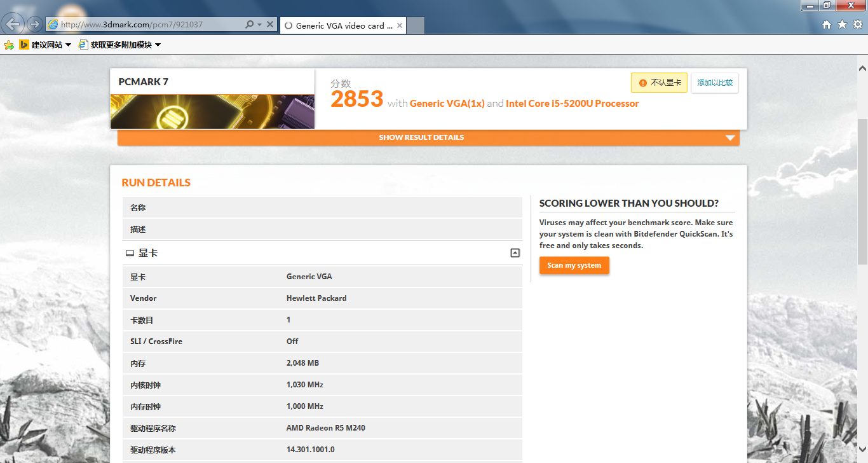868x463 pixels.
Task: Click the add to favorites bar star icon
Action: [9, 45]
